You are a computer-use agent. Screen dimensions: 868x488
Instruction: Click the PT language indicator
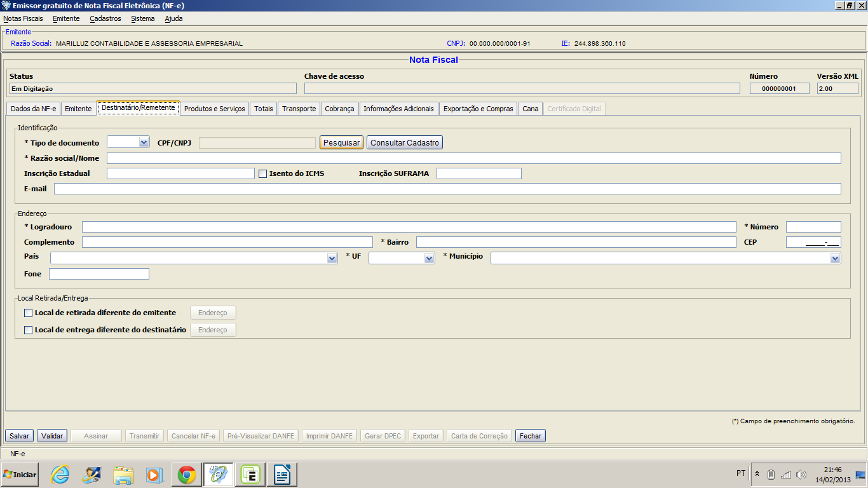click(x=741, y=473)
